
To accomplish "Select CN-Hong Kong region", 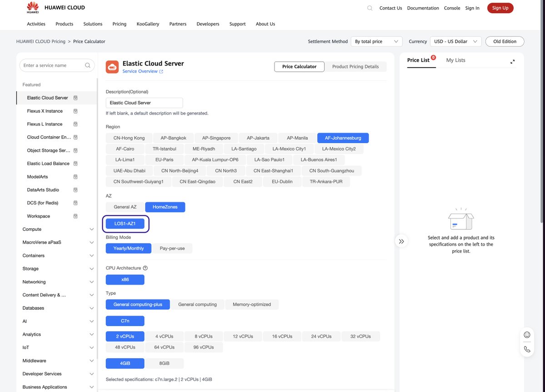I will pyautogui.click(x=129, y=138).
